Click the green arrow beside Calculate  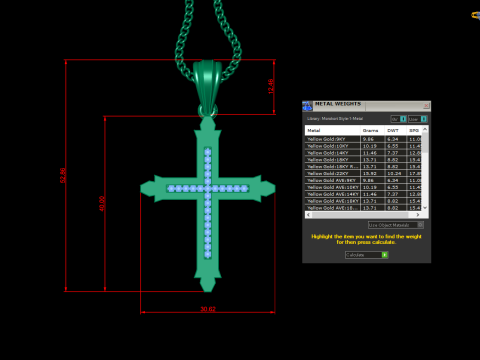pyautogui.click(x=385, y=255)
